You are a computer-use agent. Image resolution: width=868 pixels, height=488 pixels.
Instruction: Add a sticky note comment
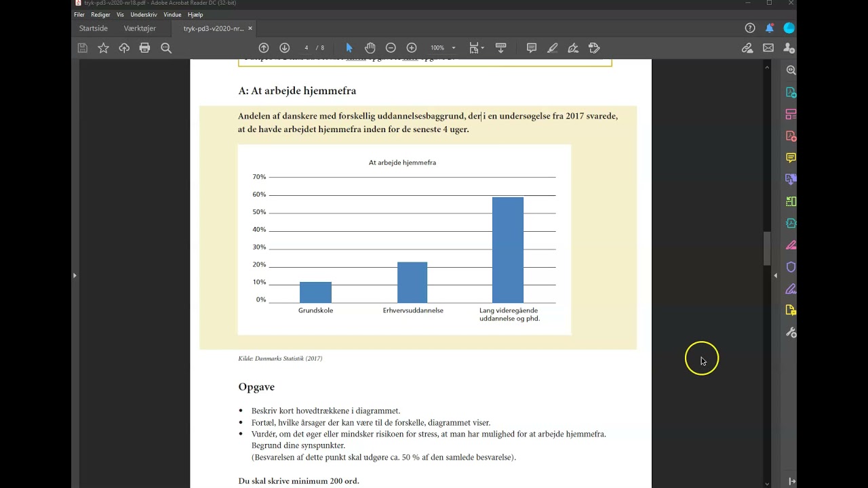[532, 48]
